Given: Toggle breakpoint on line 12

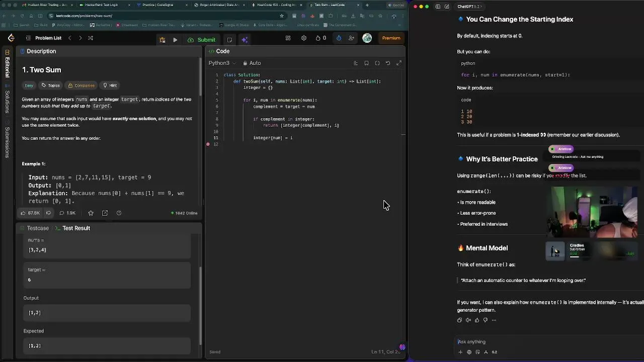Looking at the screenshot, I should point(208,144).
